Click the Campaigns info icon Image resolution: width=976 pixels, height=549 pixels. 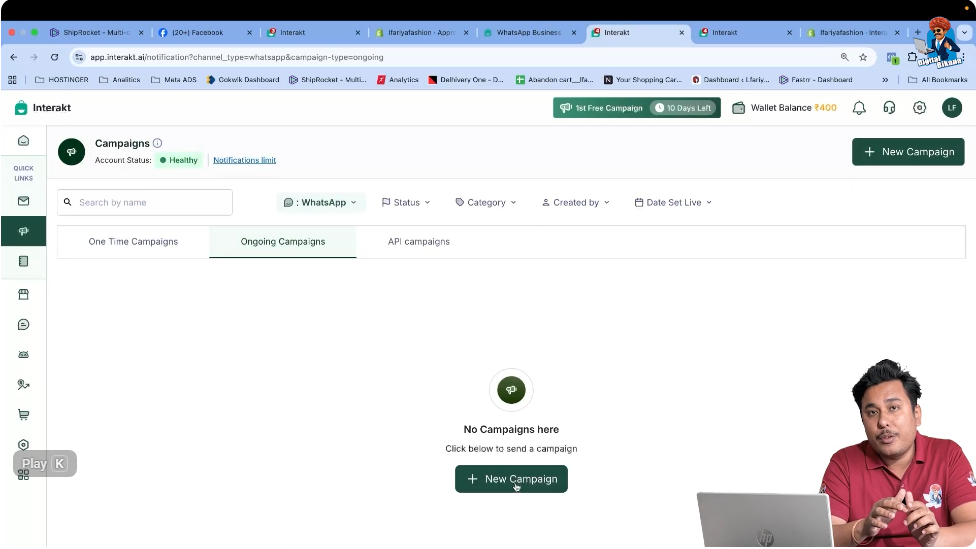[157, 143]
